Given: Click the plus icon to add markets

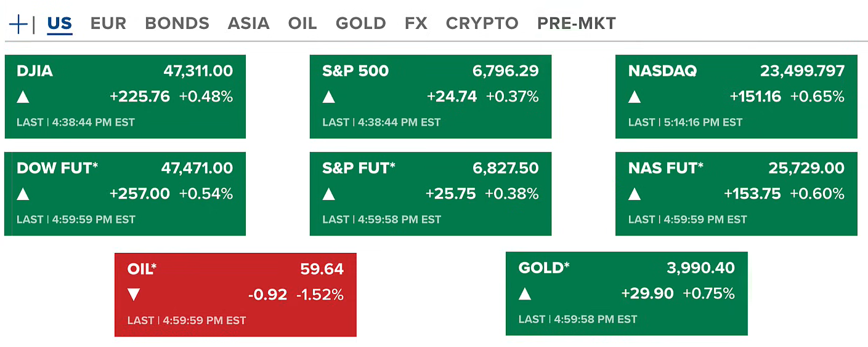Looking at the screenshot, I should [18, 24].
